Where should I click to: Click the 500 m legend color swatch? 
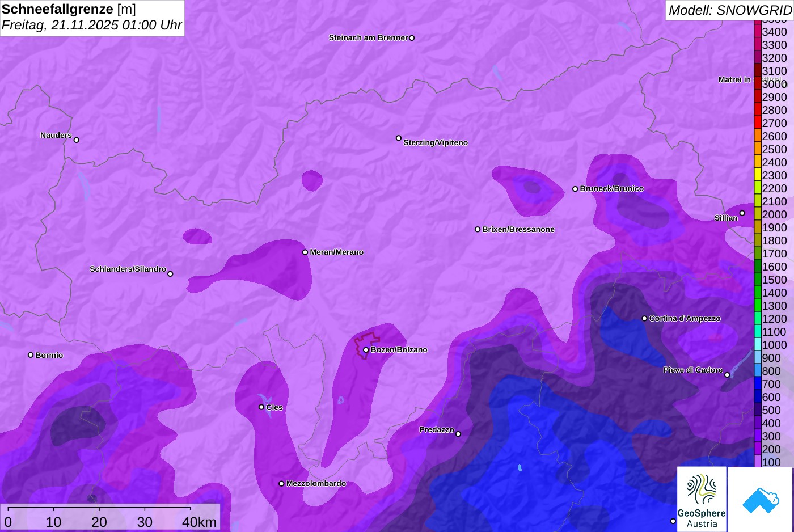[x=757, y=409]
